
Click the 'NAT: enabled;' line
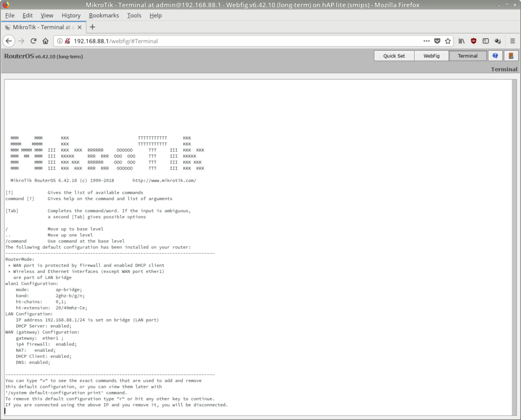coord(36,350)
